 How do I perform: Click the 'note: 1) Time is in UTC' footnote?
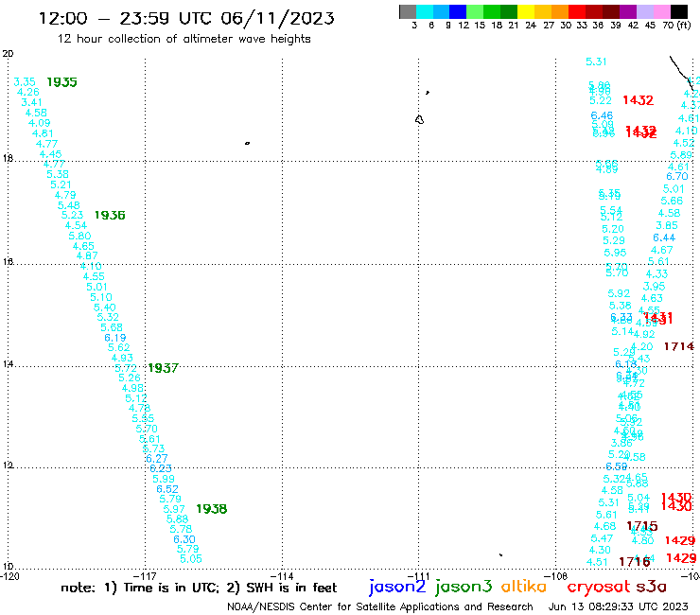140,588
